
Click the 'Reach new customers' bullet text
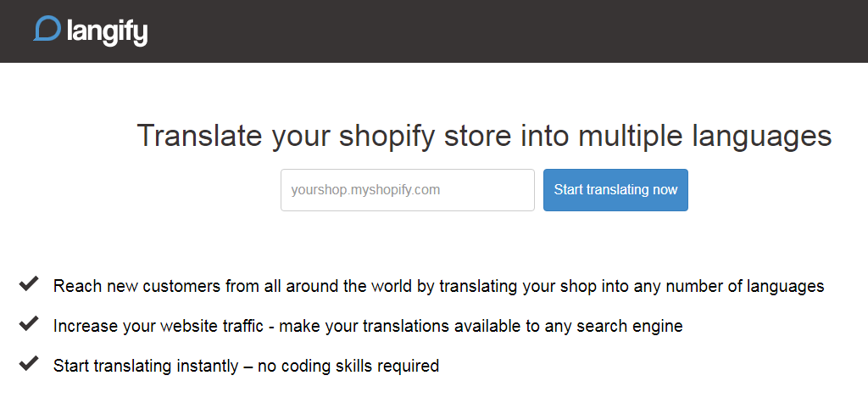(x=438, y=286)
